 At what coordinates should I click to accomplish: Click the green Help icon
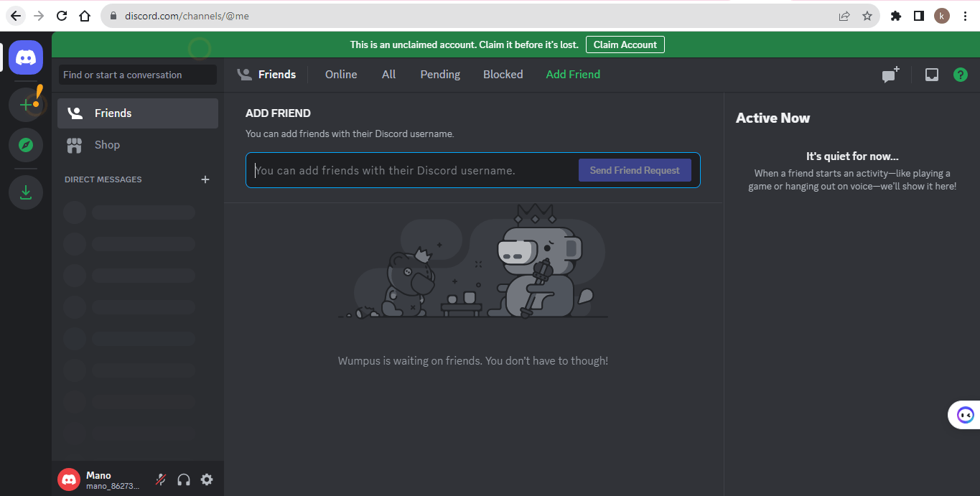click(x=960, y=75)
